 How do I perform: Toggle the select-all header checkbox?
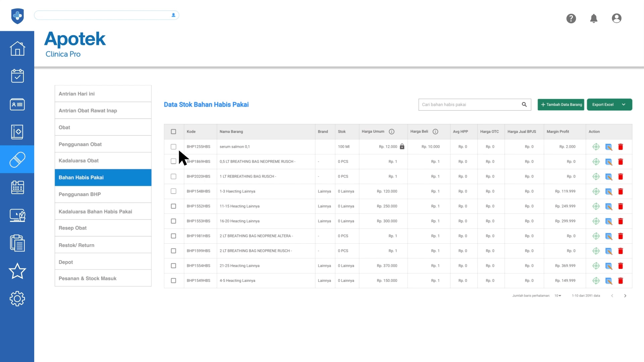pyautogui.click(x=173, y=132)
